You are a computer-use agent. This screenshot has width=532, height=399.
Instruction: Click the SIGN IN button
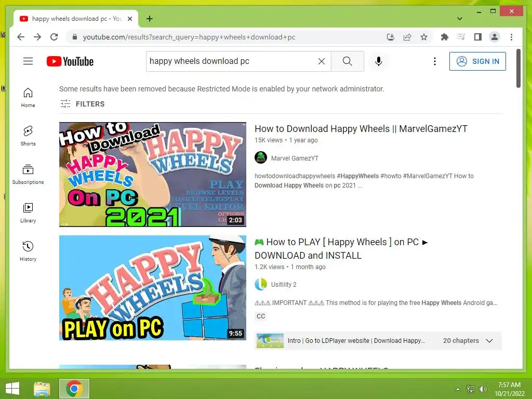coord(477,61)
